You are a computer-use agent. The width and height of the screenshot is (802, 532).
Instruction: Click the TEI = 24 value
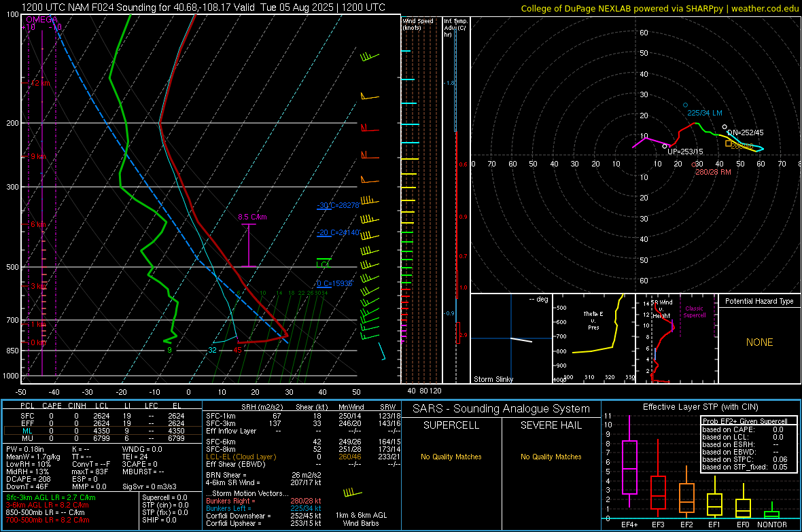[x=135, y=457]
